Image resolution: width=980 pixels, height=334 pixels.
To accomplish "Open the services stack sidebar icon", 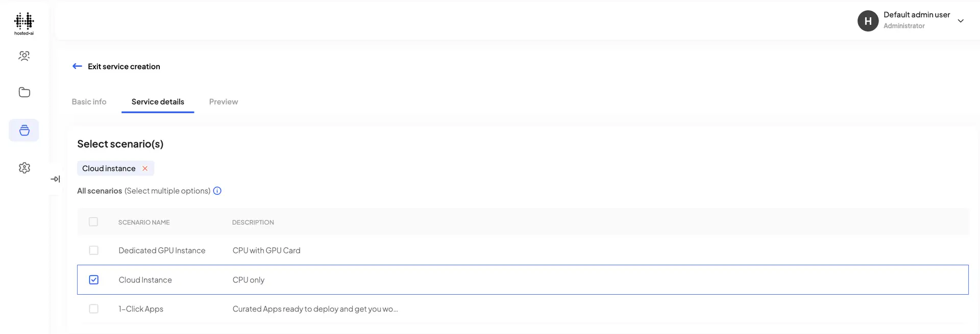I will click(x=24, y=131).
